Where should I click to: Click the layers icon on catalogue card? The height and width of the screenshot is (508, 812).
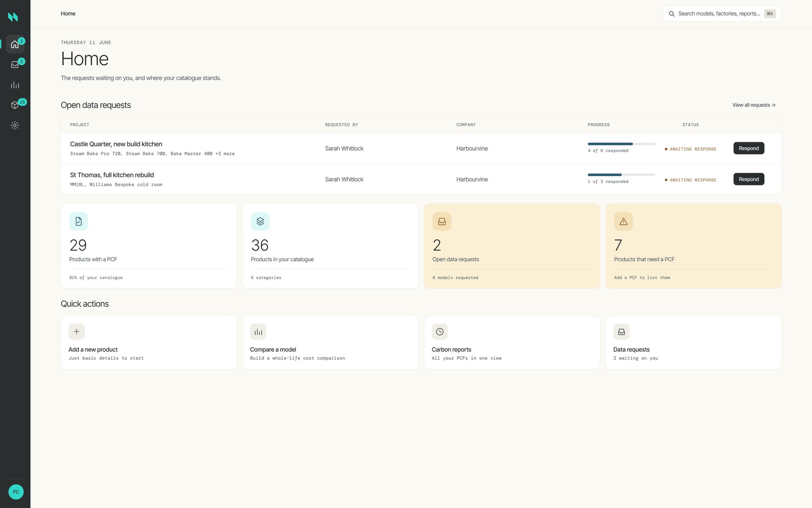[x=260, y=221]
